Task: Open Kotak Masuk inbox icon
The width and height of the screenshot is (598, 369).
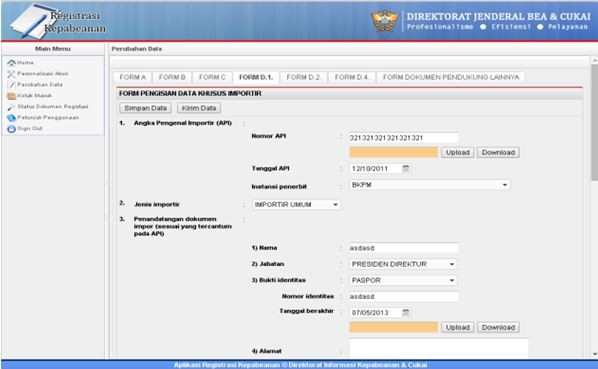Action: point(11,96)
